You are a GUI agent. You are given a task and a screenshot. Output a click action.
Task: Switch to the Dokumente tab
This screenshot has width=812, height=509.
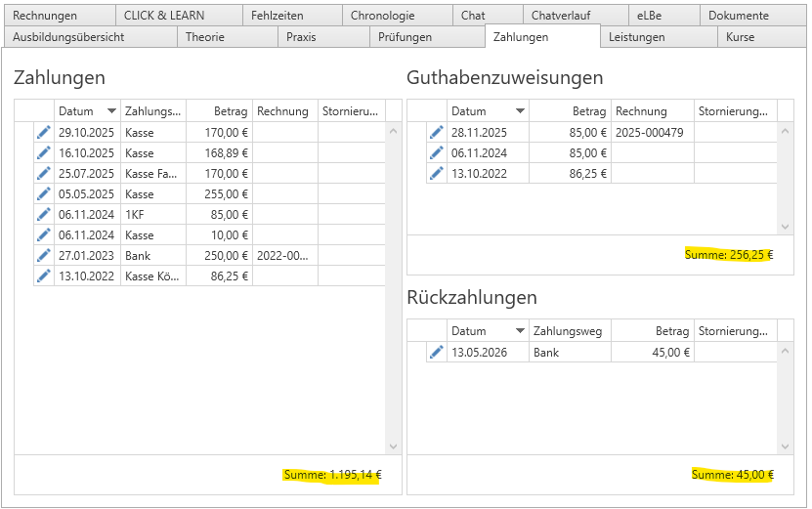click(753, 16)
